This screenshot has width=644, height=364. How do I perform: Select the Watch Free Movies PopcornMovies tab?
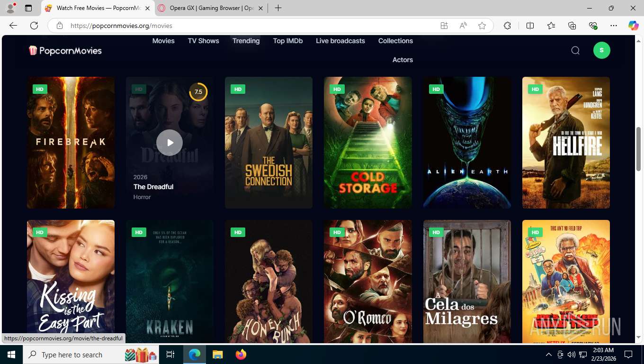tap(98, 8)
